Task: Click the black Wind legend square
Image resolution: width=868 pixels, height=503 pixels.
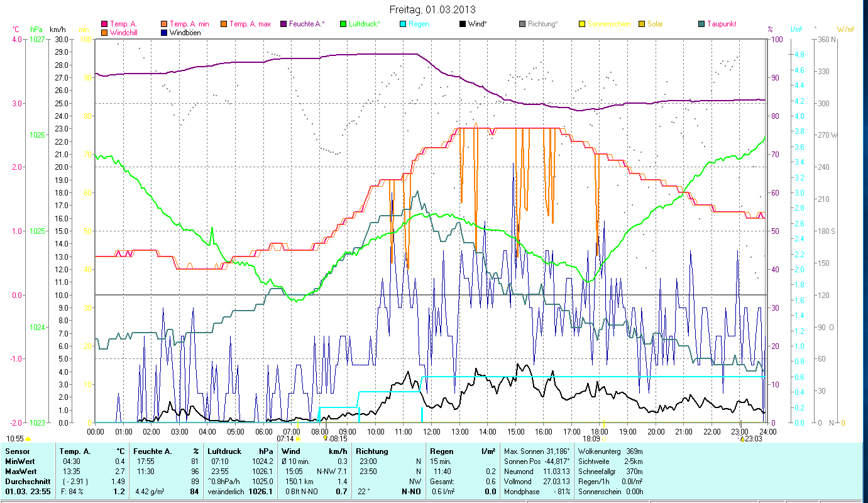Action: click(462, 25)
